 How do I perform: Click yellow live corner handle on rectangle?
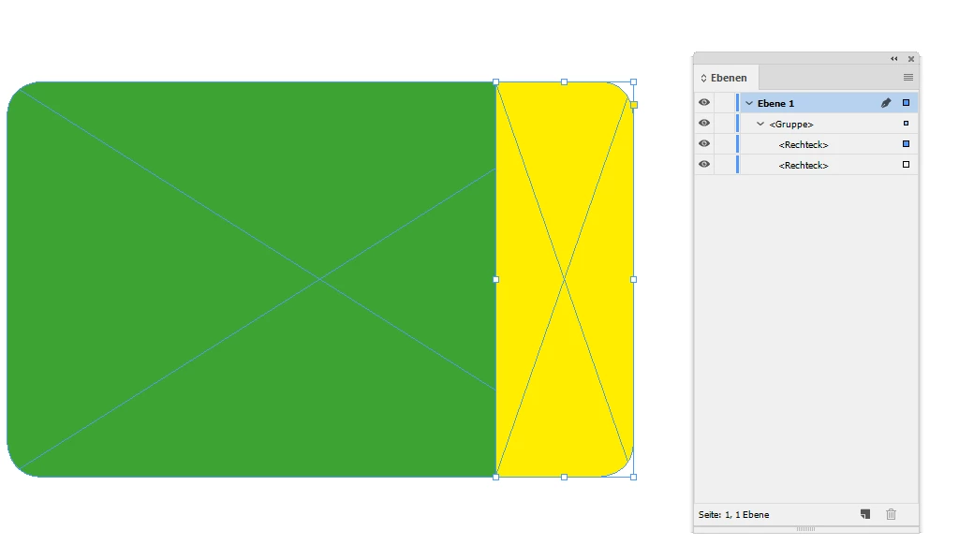point(634,105)
